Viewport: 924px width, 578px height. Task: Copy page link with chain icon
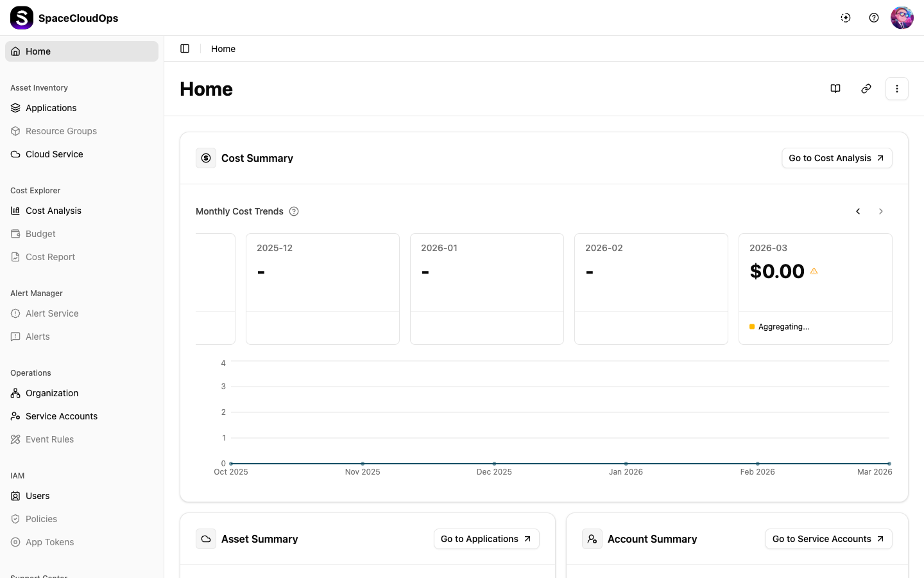pyautogui.click(x=866, y=89)
